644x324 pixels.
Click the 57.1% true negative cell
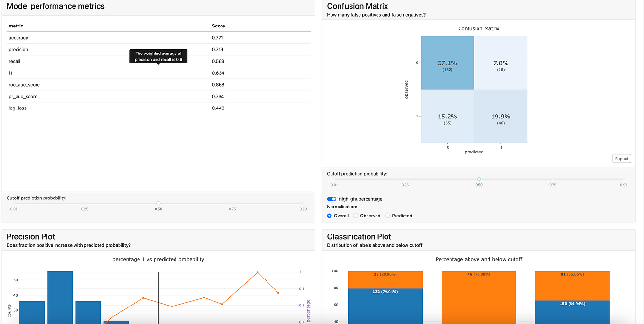448,63
